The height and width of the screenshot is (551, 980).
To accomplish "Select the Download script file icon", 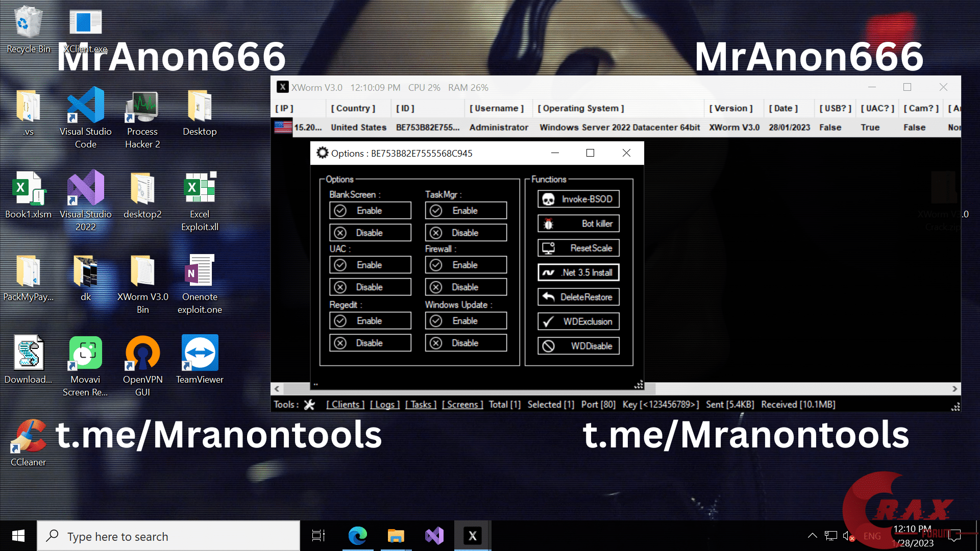I will [28, 360].
